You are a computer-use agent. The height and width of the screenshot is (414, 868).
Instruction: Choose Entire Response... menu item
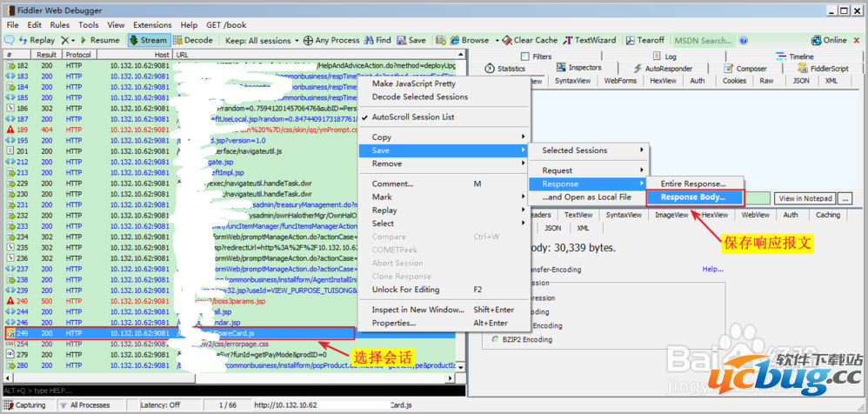693,184
